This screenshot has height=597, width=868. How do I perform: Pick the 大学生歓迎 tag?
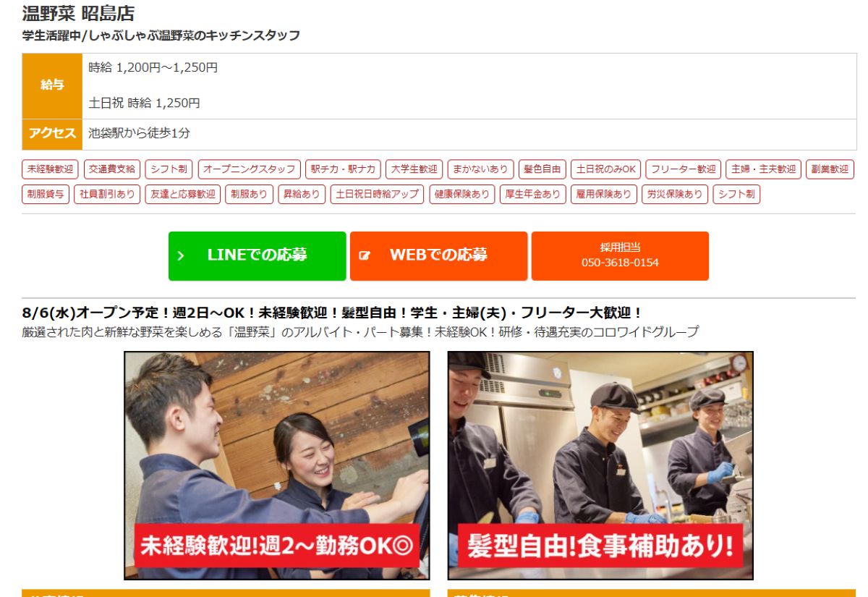click(x=414, y=169)
